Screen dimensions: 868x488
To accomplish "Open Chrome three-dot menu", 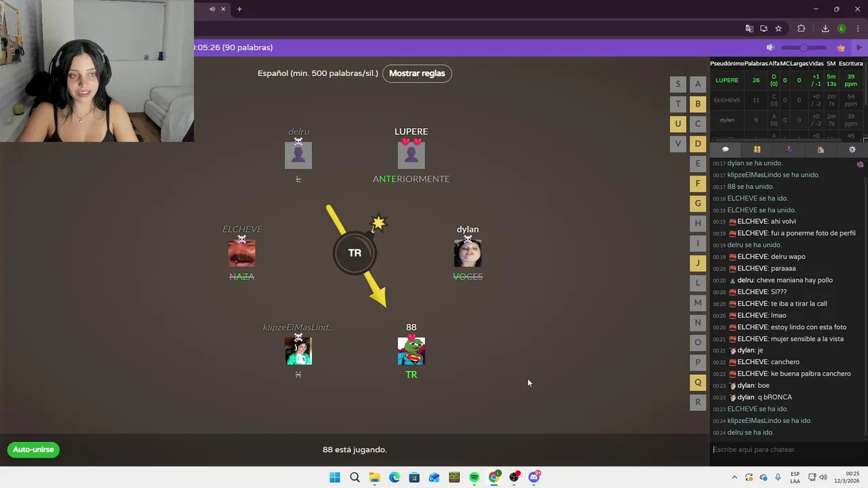I will (858, 28).
